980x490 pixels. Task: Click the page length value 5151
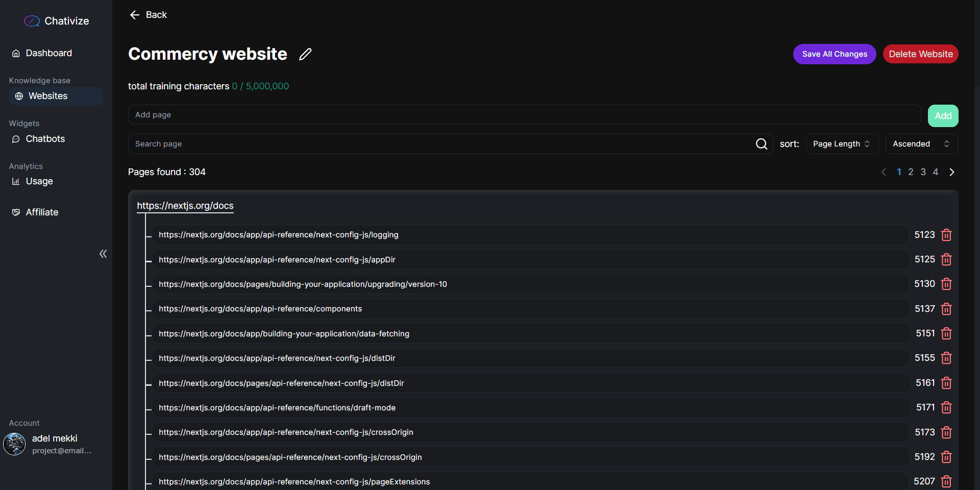[x=925, y=333]
